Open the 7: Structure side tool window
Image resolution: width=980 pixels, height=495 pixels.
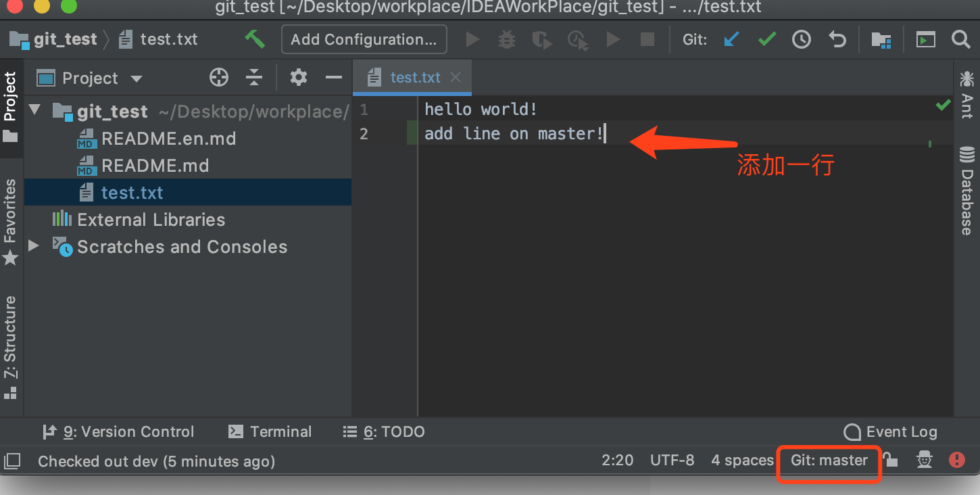[x=10, y=348]
